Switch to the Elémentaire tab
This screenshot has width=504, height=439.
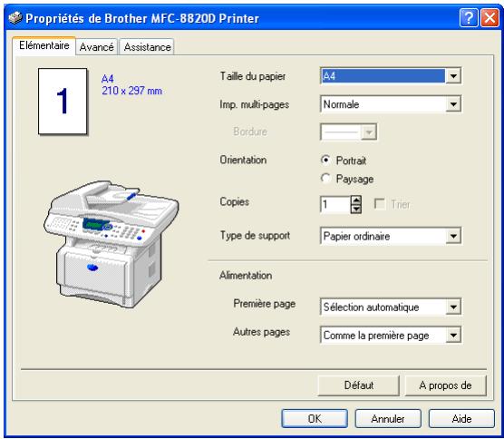(44, 45)
